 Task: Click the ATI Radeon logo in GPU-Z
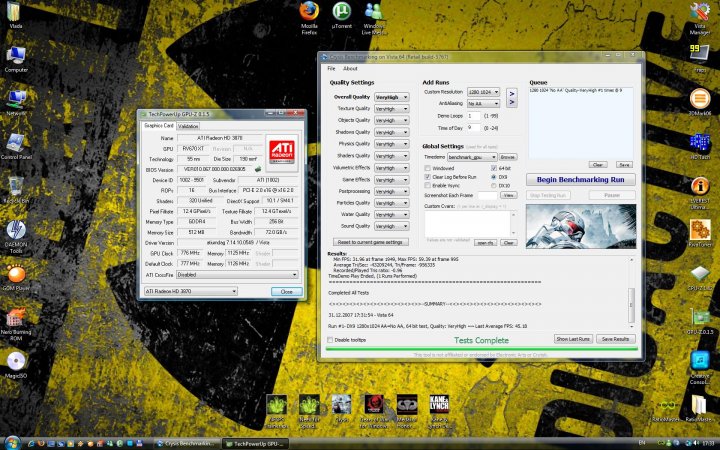point(282,152)
